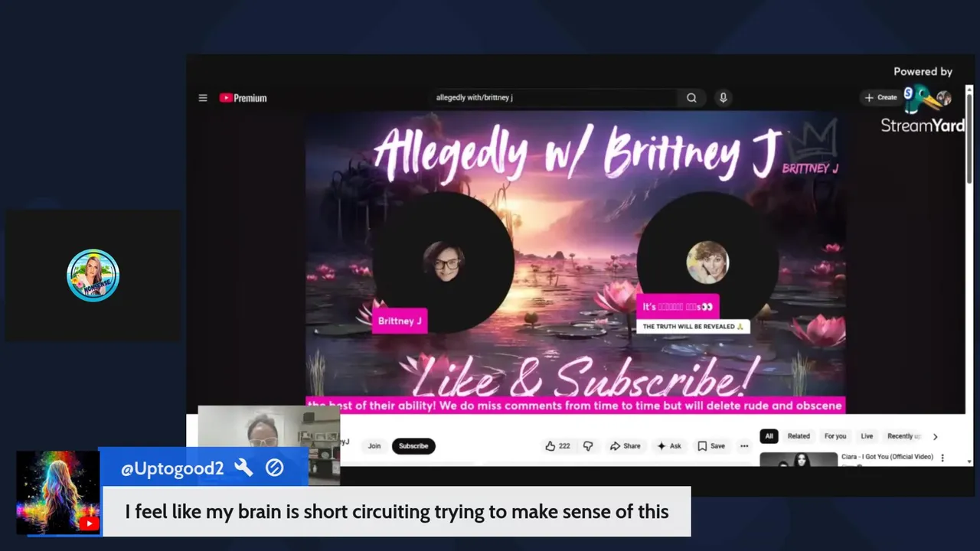
Task: Click the Subscribe button
Action: pyautogui.click(x=413, y=446)
